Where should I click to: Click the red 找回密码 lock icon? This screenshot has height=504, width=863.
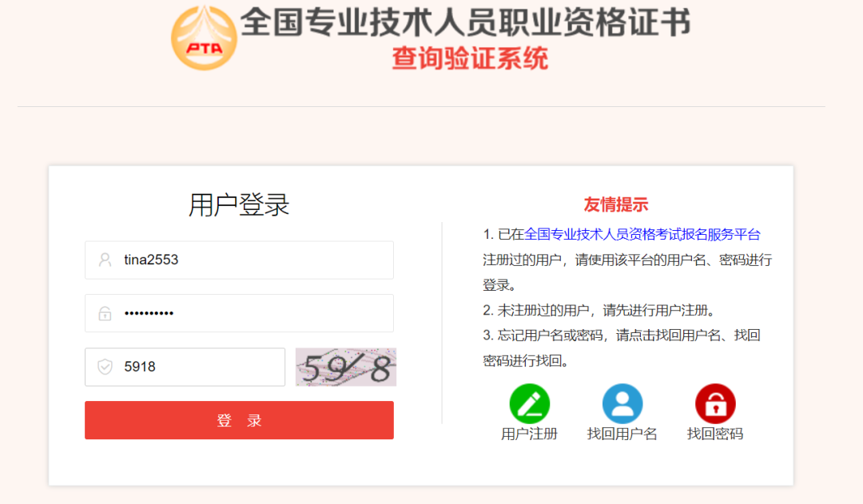[x=715, y=404]
